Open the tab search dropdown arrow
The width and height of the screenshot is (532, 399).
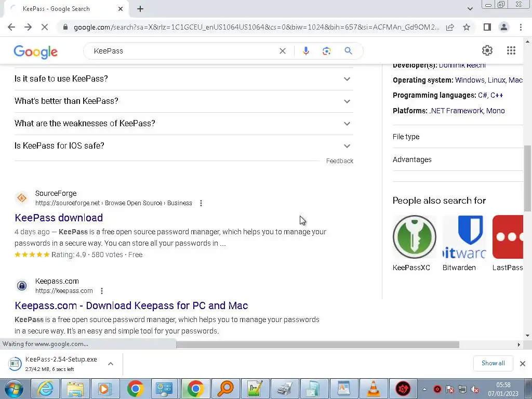[470, 9]
